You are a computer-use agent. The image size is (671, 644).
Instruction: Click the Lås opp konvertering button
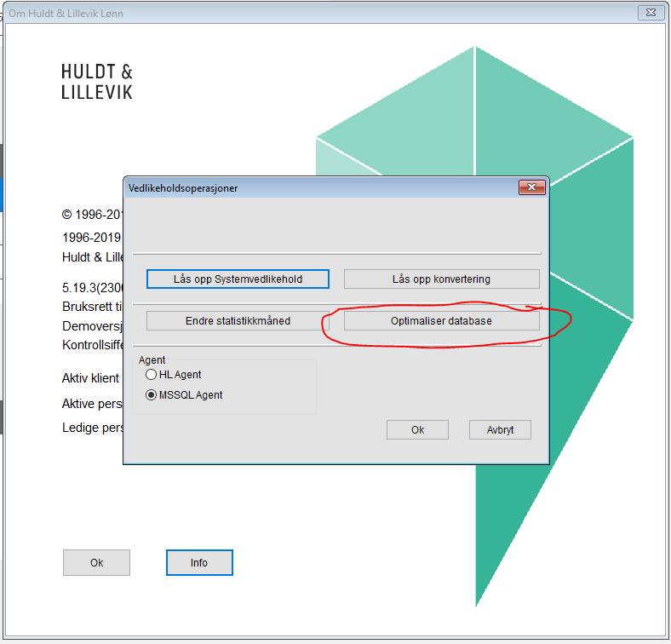pyautogui.click(x=441, y=279)
